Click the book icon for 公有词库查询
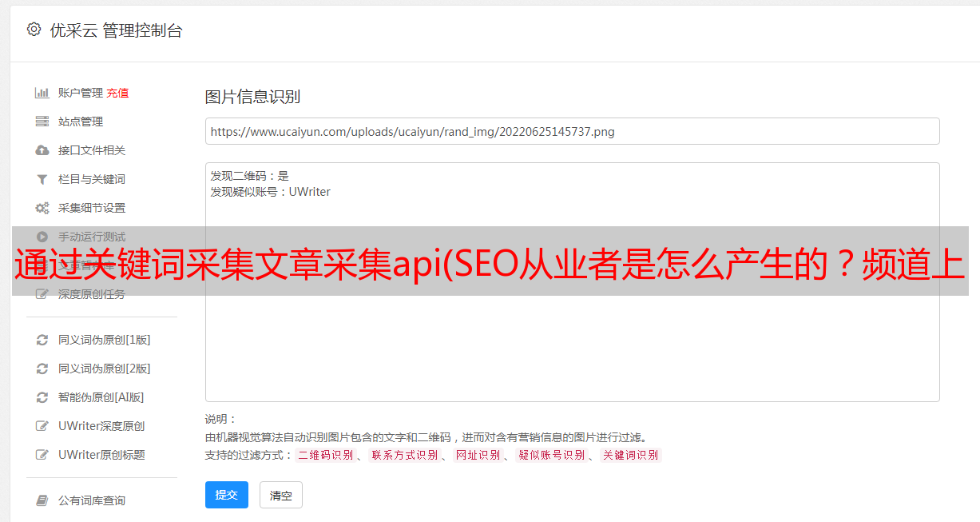 click(x=42, y=500)
